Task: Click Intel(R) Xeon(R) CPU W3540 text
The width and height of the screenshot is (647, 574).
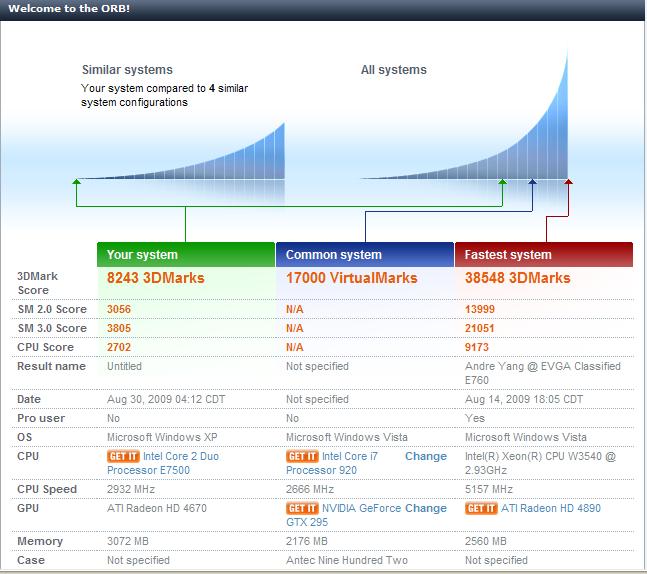Action: (540, 463)
